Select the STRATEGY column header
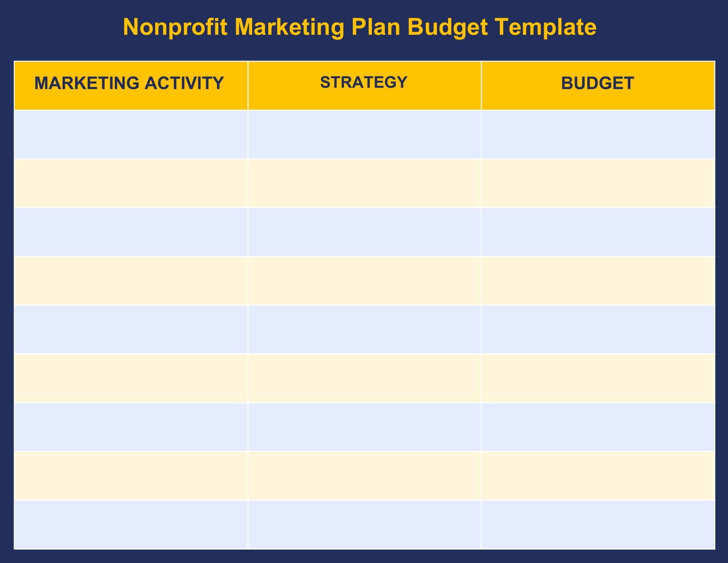Image resolution: width=728 pixels, height=563 pixels. [x=364, y=86]
